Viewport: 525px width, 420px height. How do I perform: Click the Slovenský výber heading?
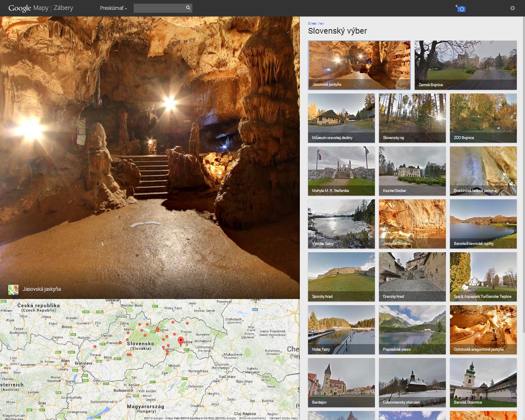point(337,31)
